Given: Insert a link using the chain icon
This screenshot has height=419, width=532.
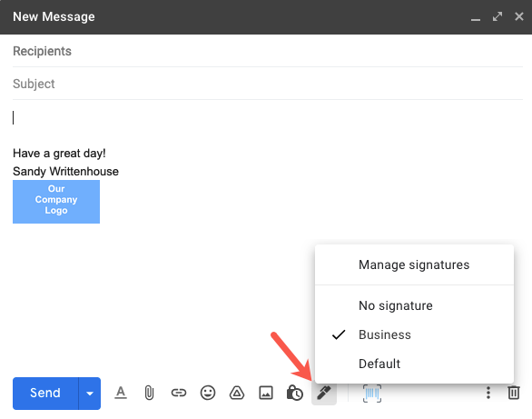Looking at the screenshot, I should pos(179,393).
